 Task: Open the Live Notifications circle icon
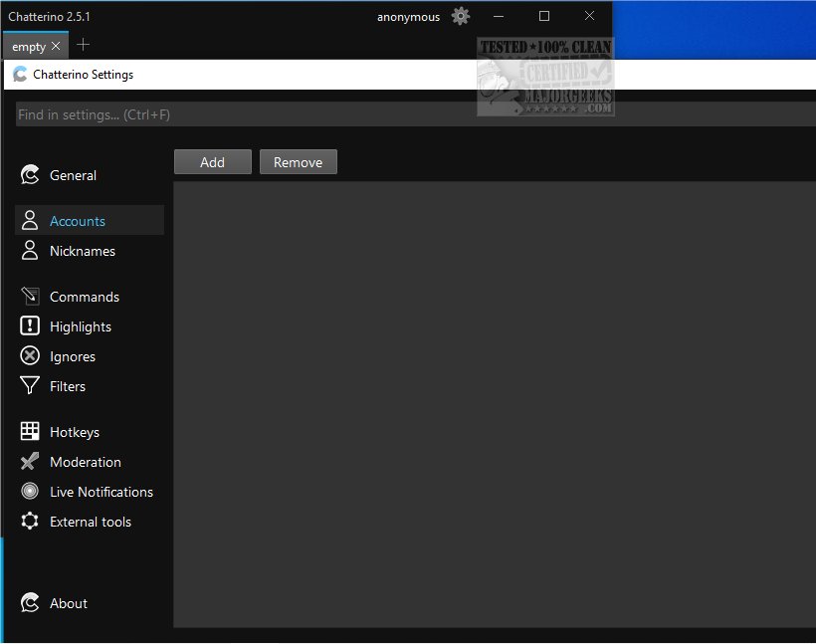pyautogui.click(x=30, y=491)
